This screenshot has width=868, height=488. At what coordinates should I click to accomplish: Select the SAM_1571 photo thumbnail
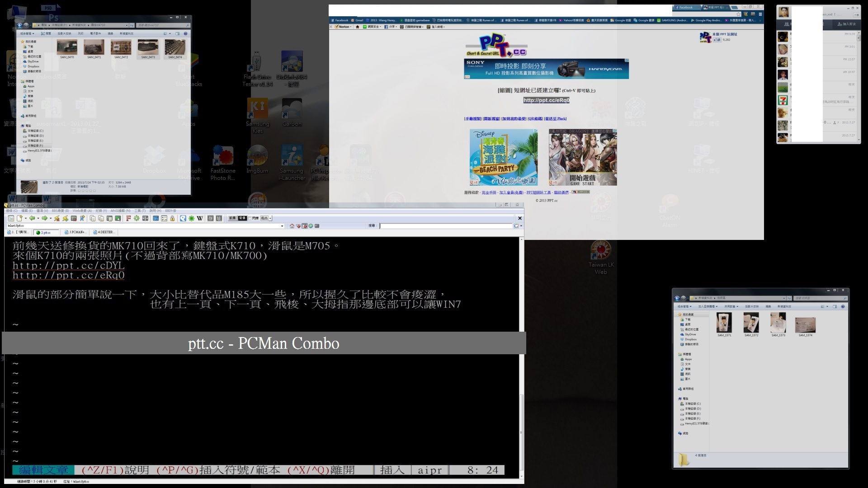pos(724,323)
